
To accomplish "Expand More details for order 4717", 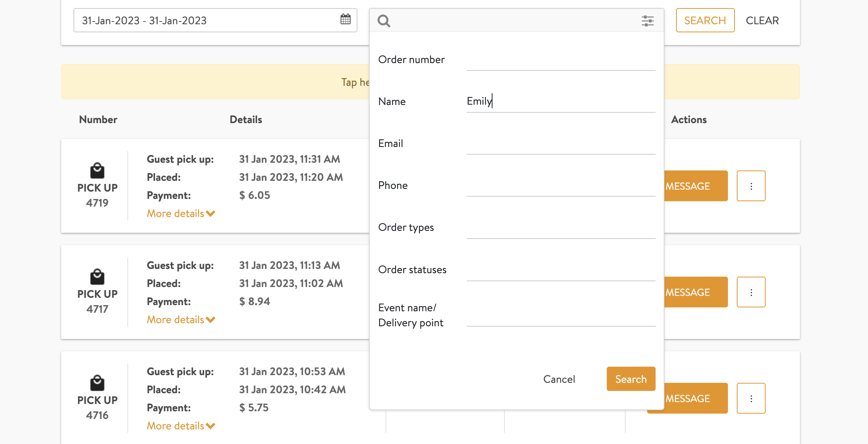I will 181,320.
